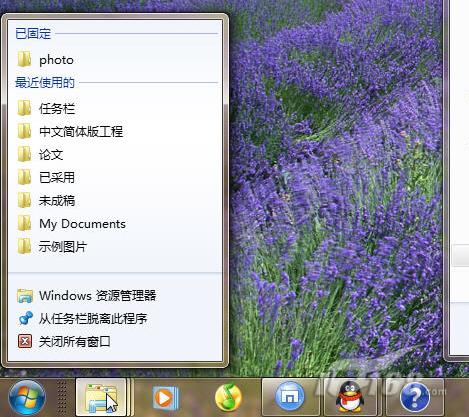Click the taskbar drag handle dots
469x417 pixels.
click(x=62, y=398)
